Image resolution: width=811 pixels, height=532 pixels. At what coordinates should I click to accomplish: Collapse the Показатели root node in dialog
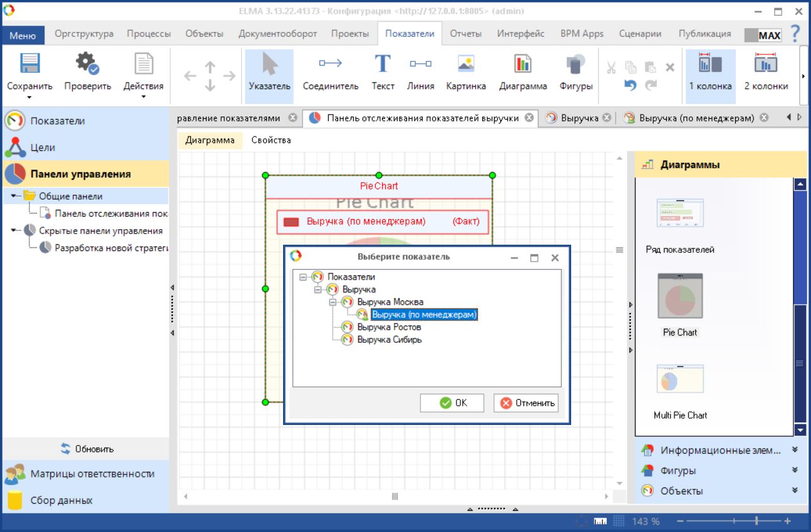click(x=303, y=277)
